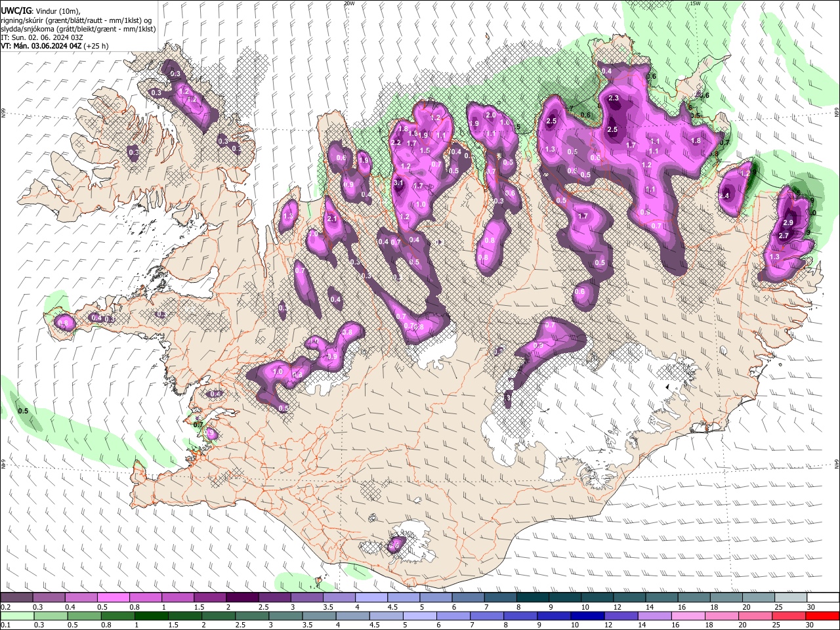Viewport: 840px width, 630px height.
Task: Click the '20W' longitude label
Action: [x=349, y=3]
